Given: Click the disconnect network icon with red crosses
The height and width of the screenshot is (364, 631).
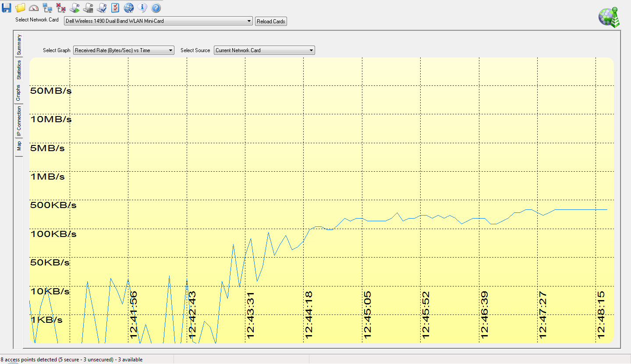Looking at the screenshot, I should (x=61, y=7).
